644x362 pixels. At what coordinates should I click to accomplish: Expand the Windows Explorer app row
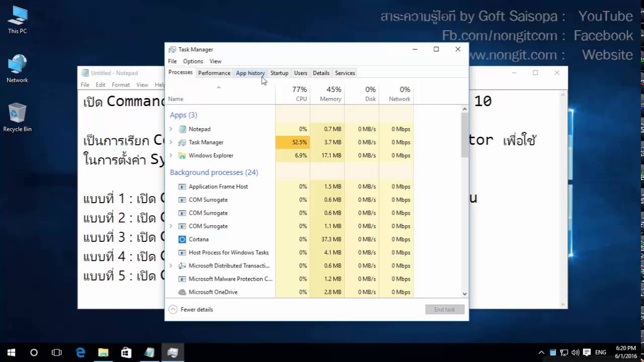[x=171, y=155]
